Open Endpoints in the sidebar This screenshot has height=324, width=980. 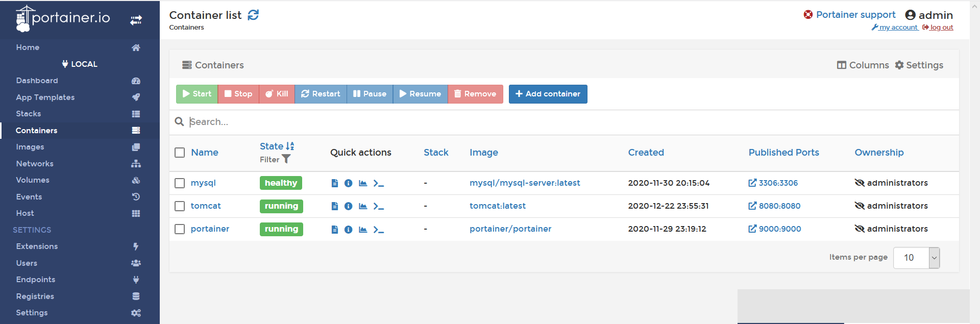click(80, 280)
